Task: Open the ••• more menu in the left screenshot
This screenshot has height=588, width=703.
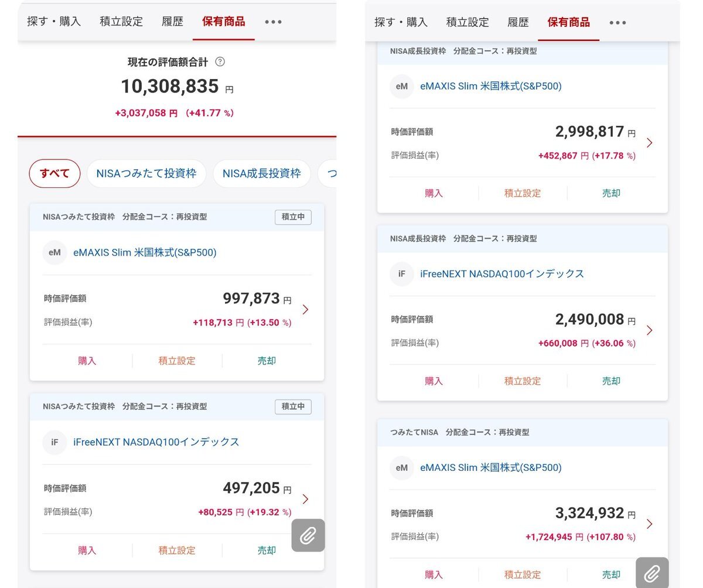Action: click(x=273, y=22)
